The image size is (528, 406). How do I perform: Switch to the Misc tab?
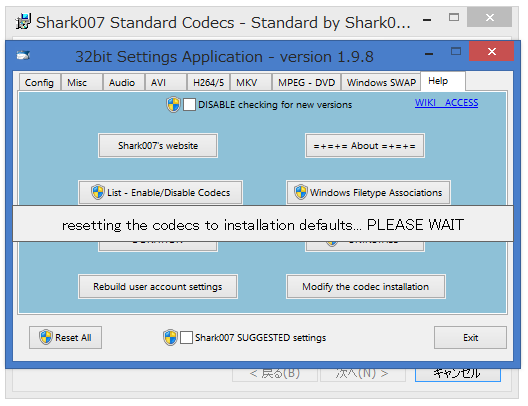[81, 82]
